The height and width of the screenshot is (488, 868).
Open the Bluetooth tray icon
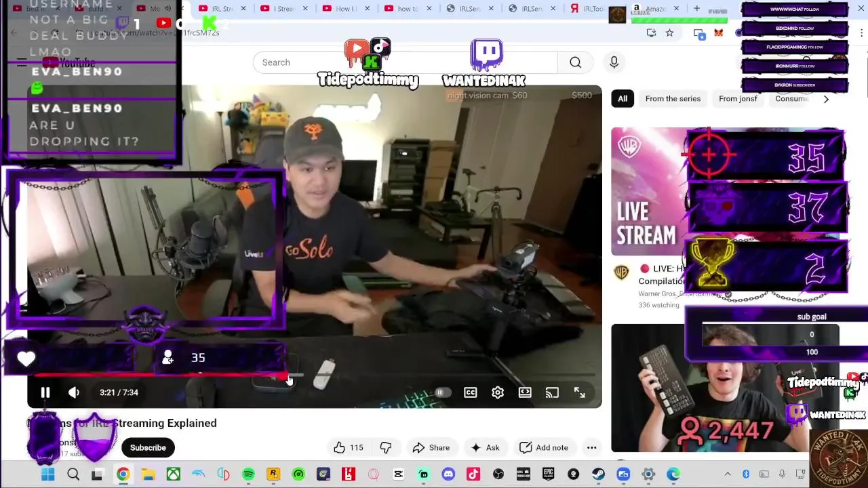(745, 474)
